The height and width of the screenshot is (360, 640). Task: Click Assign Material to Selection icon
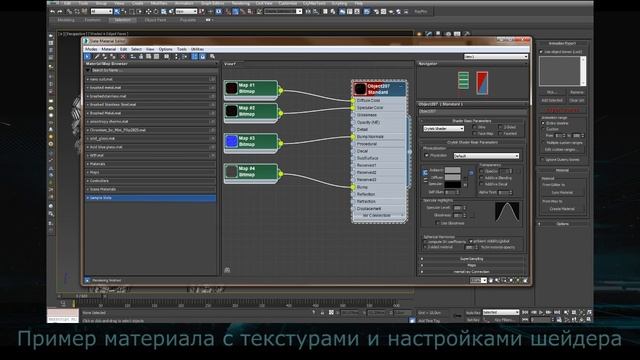tap(113, 56)
